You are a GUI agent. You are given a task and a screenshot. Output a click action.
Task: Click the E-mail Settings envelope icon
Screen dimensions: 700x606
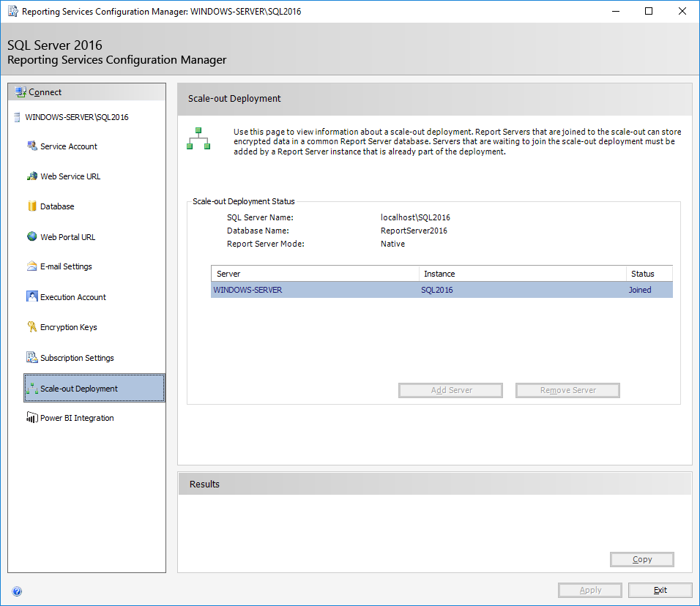[32, 266]
